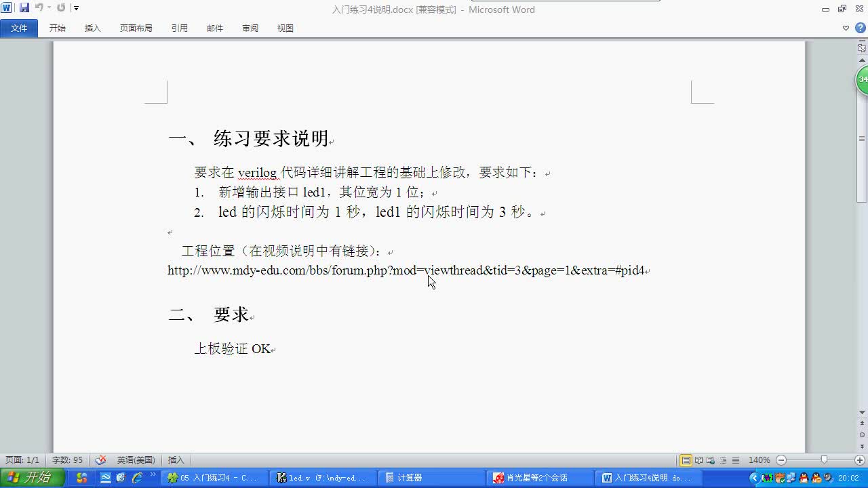Open Word Help question mark icon

[860, 28]
